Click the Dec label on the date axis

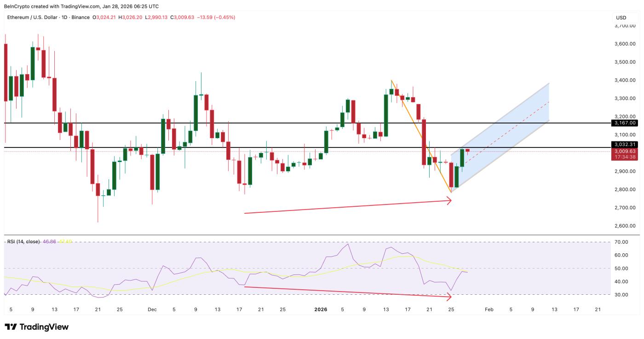(x=152, y=310)
